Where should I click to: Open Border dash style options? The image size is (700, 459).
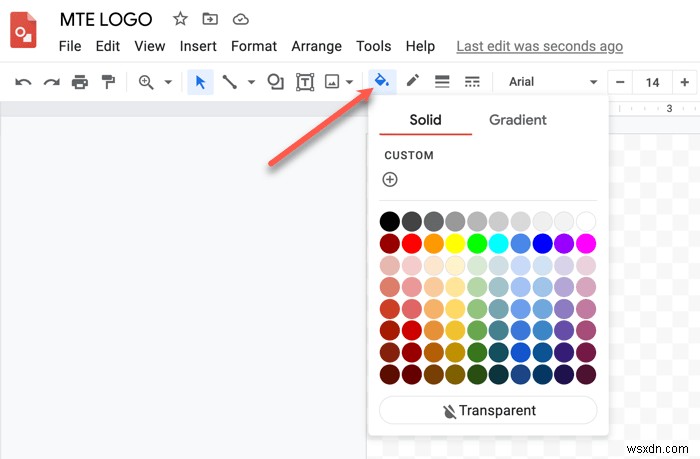(472, 82)
